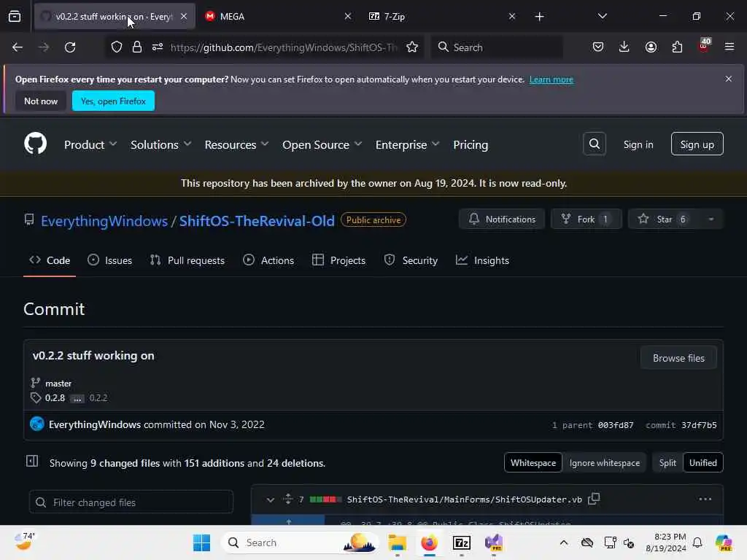Open the 7-Zip app on the taskbar
The width and height of the screenshot is (747, 560).
462,542
